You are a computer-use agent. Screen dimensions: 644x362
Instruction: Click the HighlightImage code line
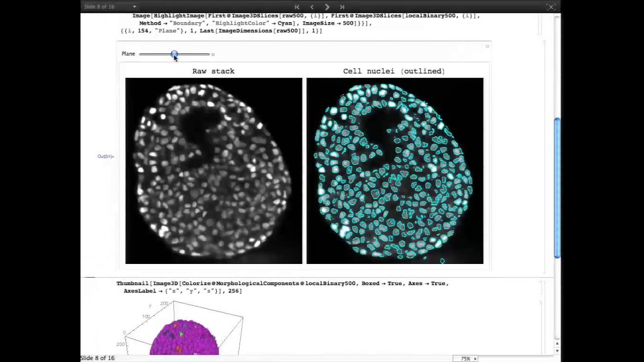pos(306,16)
